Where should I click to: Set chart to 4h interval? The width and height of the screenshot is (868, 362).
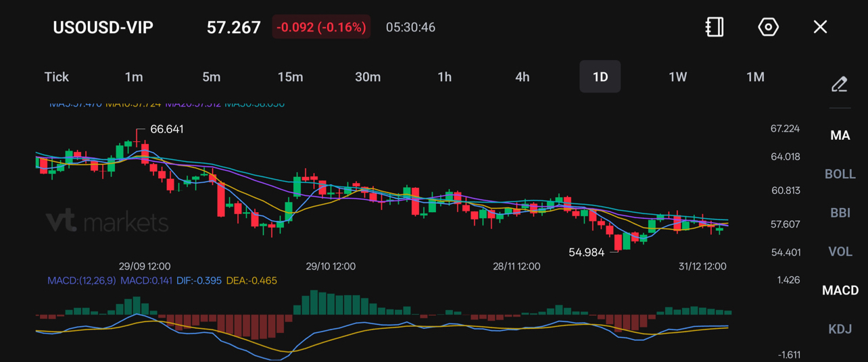click(x=523, y=77)
